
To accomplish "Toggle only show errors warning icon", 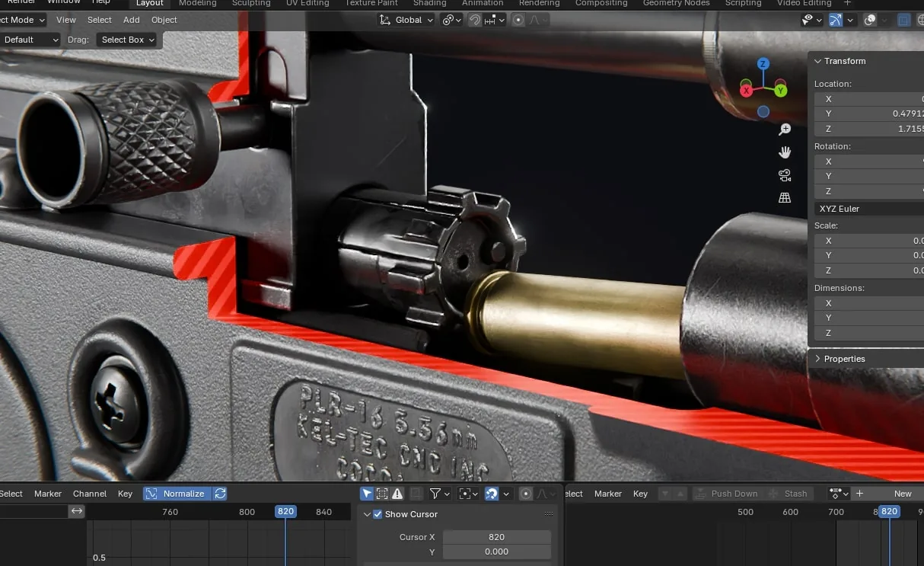I will (x=397, y=494).
